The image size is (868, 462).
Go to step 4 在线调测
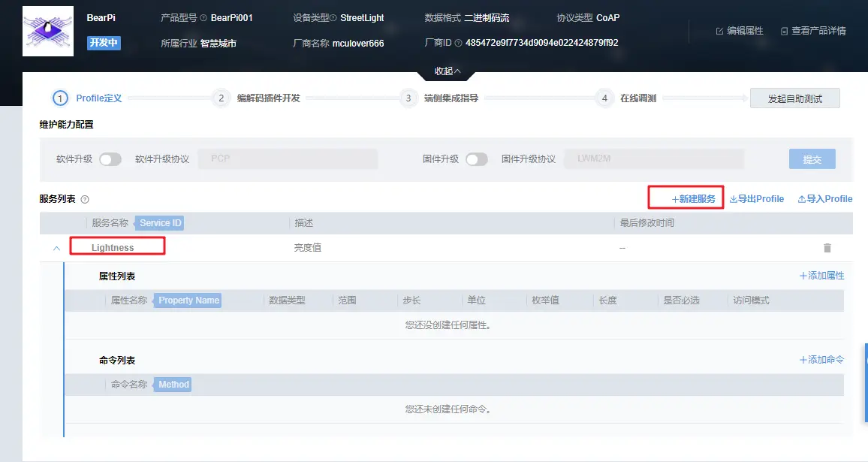tap(626, 98)
